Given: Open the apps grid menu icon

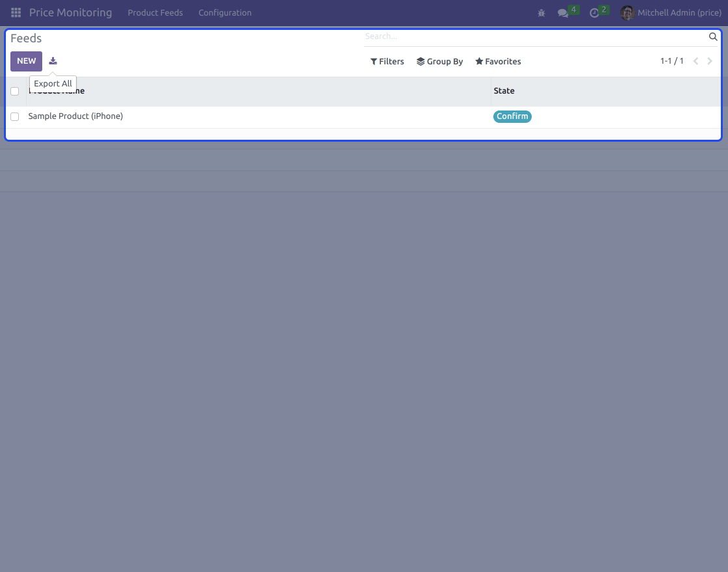Looking at the screenshot, I should click(16, 12).
